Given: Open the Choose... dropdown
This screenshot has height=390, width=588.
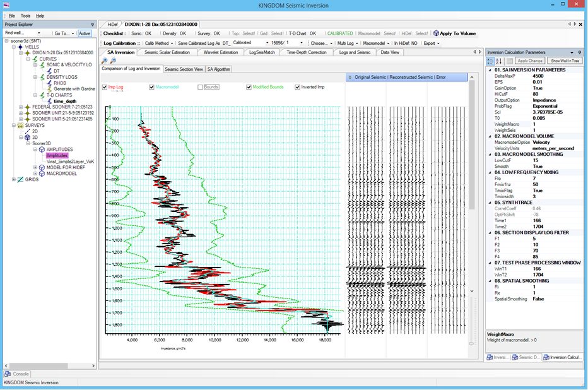Looking at the screenshot, I should [321, 43].
